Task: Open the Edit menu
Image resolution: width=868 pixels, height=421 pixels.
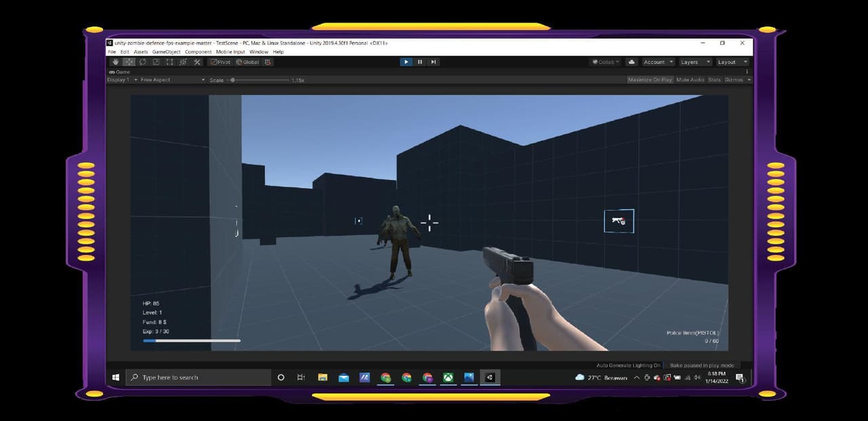Action: (125, 52)
